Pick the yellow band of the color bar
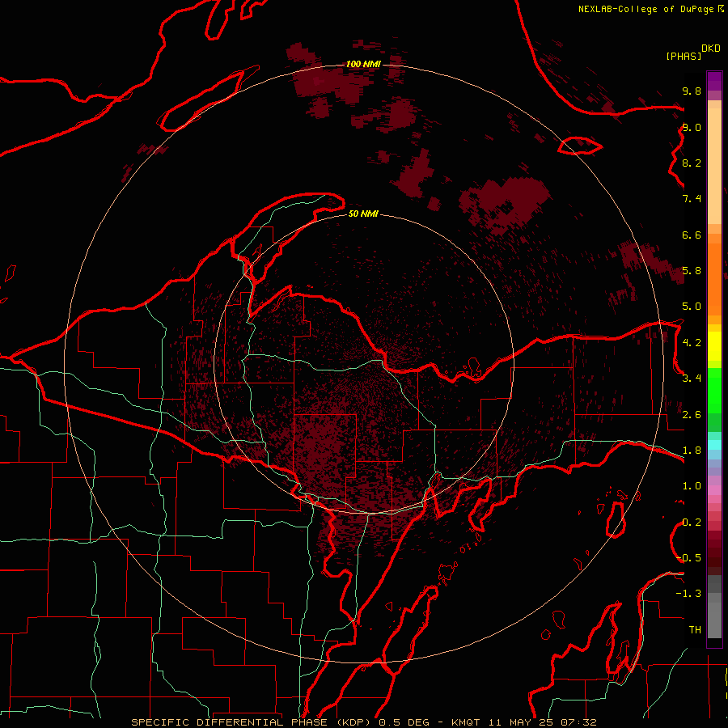Image resolution: width=728 pixels, height=728 pixels. click(714, 346)
